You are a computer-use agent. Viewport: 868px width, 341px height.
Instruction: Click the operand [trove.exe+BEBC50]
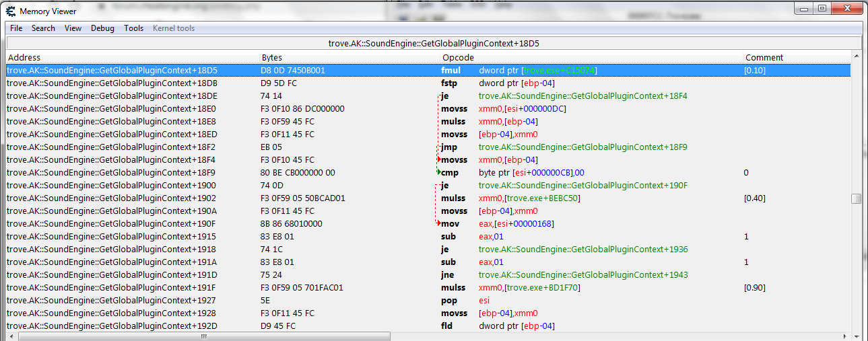543,198
